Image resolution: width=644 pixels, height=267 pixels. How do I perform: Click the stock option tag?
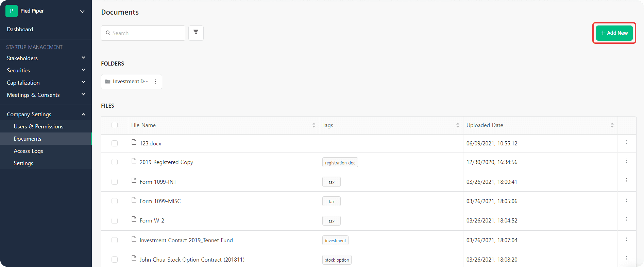click(337, 260)
